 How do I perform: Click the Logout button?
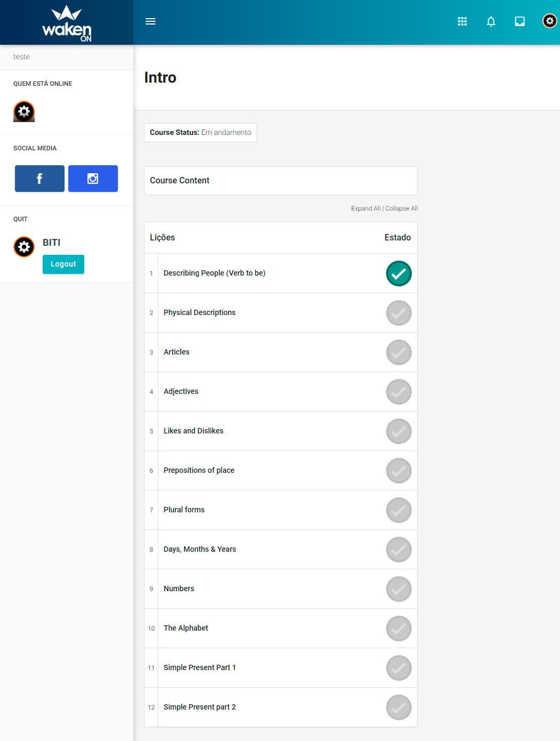(63, 264)
